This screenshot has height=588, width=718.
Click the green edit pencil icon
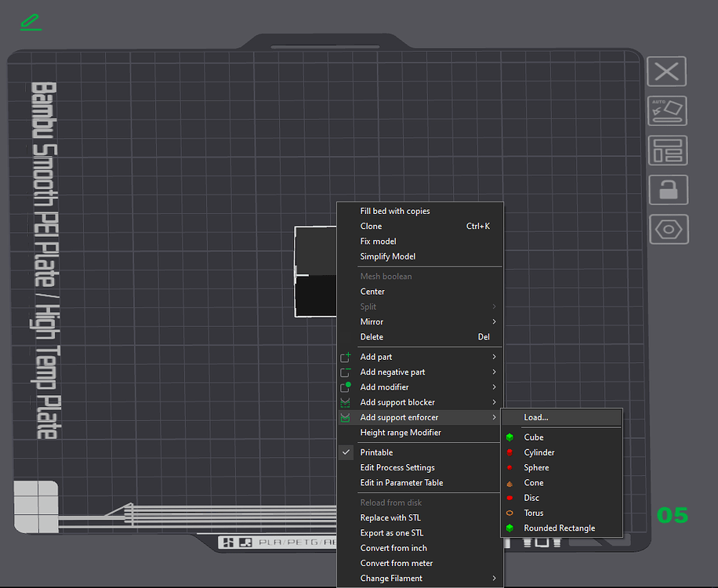point(31,23)
